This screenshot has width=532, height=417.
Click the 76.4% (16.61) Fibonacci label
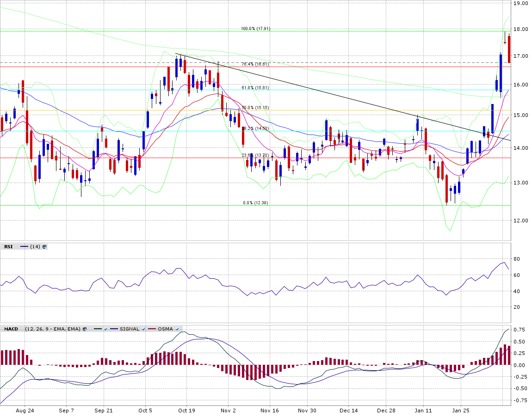coord(255,64)
